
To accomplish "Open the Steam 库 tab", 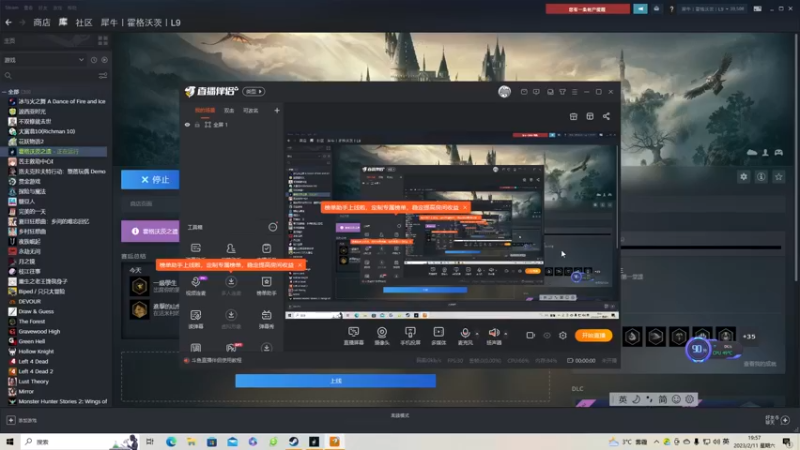I will pos(63,22).
